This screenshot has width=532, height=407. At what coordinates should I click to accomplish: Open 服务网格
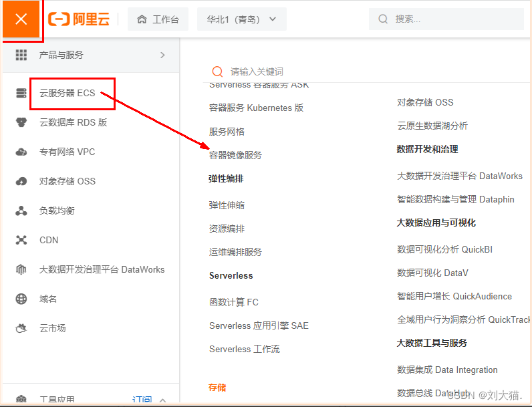[227, 132]
